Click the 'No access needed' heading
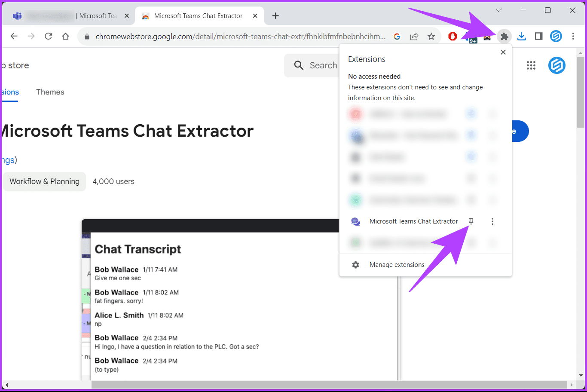The height and width of the screenshot is (392, 587). (x=374, y=77)
